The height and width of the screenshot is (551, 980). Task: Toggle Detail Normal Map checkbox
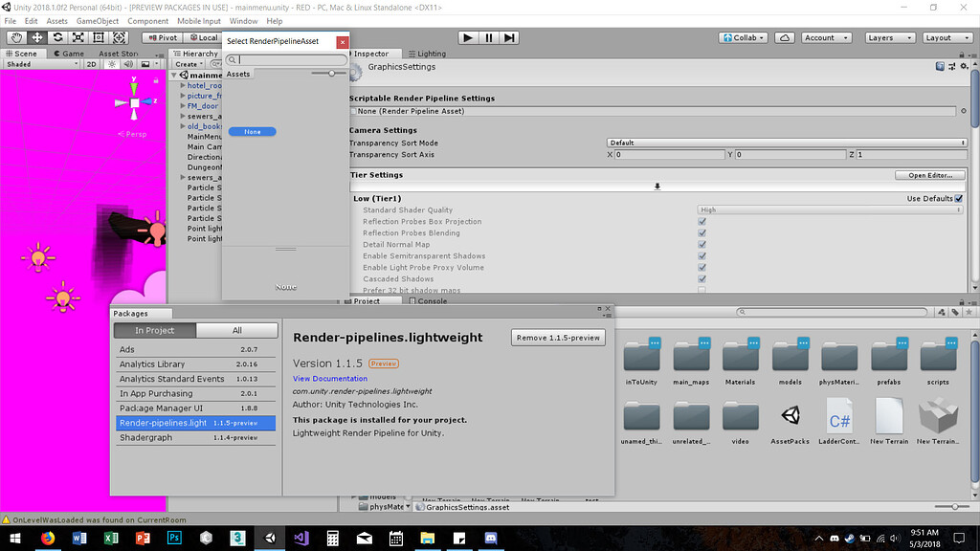pos(702,244)
